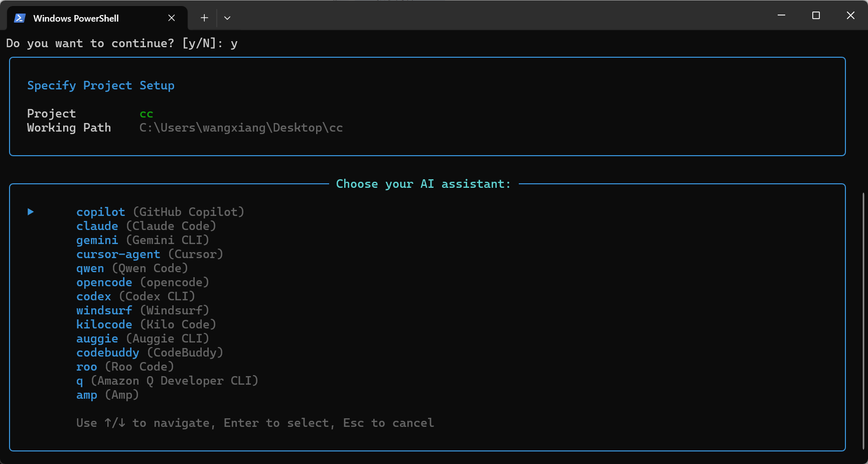
Task: Select the Windows PowerShell tab
Action: [x=76, y=18]
